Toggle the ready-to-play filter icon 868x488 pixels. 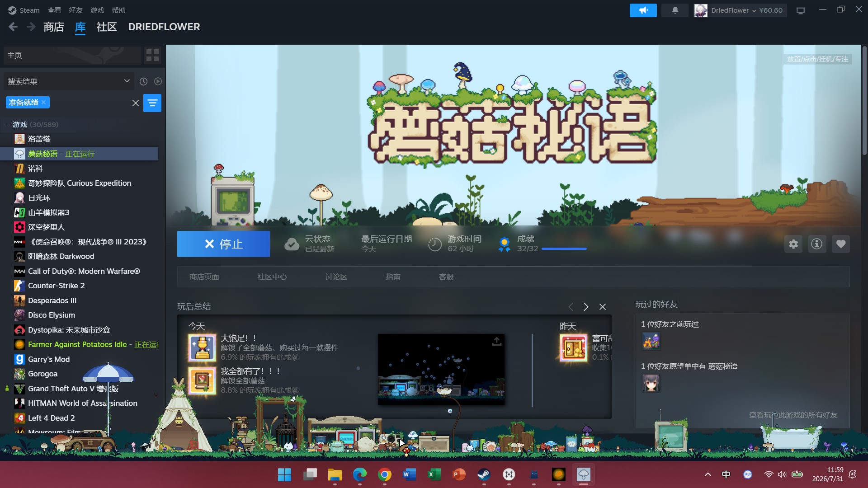(x=158, y=81)
